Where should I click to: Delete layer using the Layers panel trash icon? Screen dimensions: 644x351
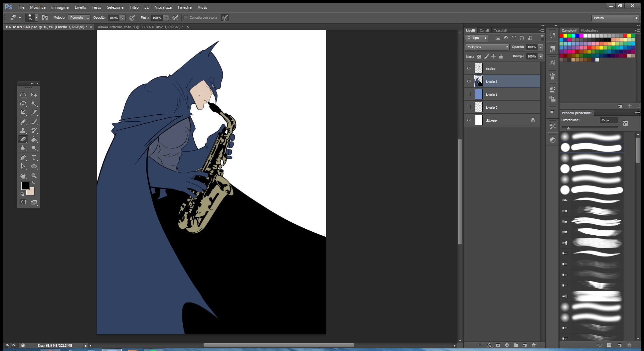pyautogui.click(x=534, y=345)
